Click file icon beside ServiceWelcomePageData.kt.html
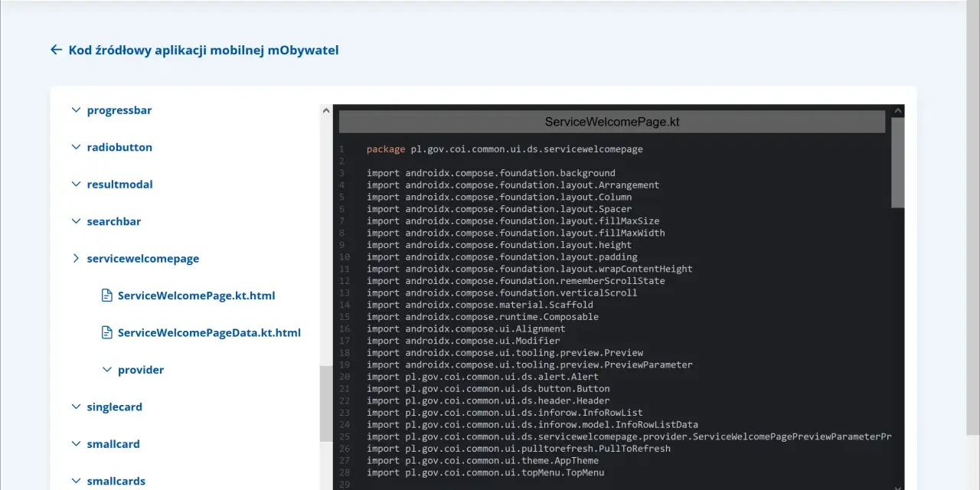Viewport: 980px width, 490px height. [107, 333]
